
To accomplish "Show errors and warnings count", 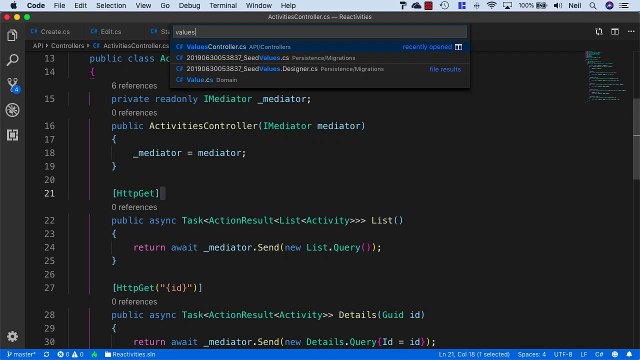I will pos(70,354).
